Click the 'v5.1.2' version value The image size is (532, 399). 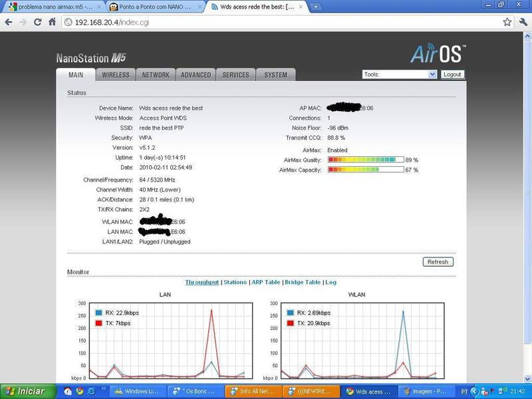147,148
